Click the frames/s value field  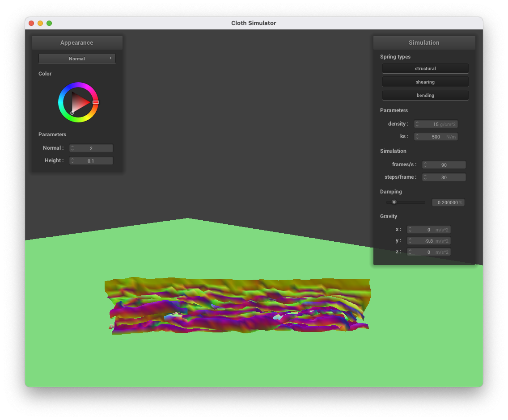(x=444, y=165)
